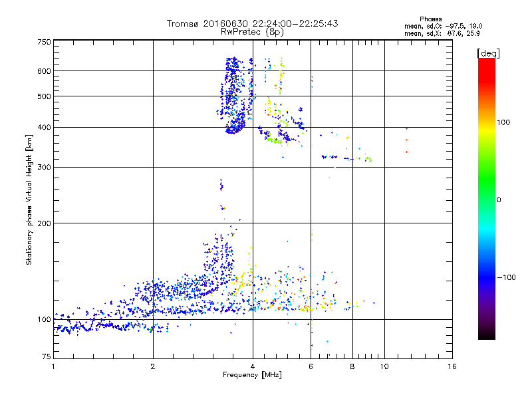Click the x-axis '10' tick label
Viewport: 532px width, 399px height.
(x=384, y=366)
